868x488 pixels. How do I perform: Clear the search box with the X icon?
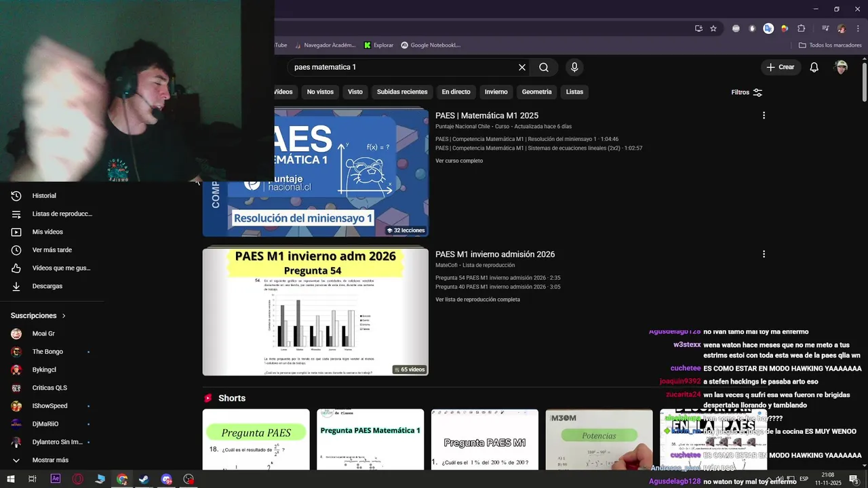point(522,67)
